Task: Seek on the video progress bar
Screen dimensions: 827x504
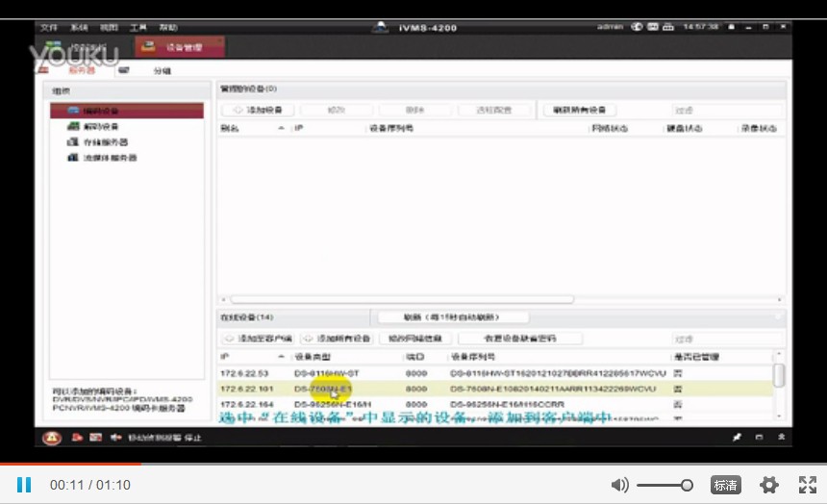Action: point(413,464)
